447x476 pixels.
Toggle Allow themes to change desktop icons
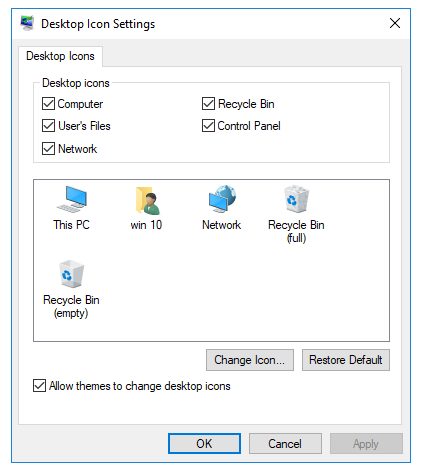pos(39,386)
